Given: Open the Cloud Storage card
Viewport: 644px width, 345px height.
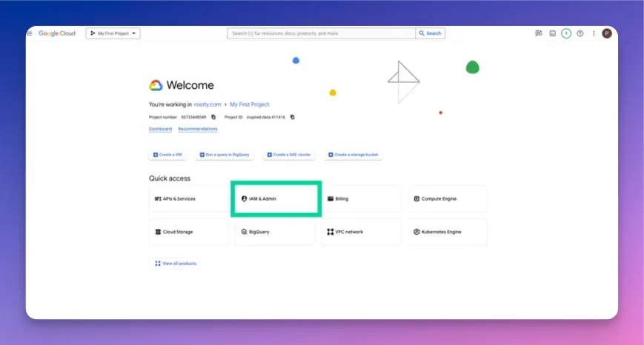Looking at the screenshot, I should 188,232.
